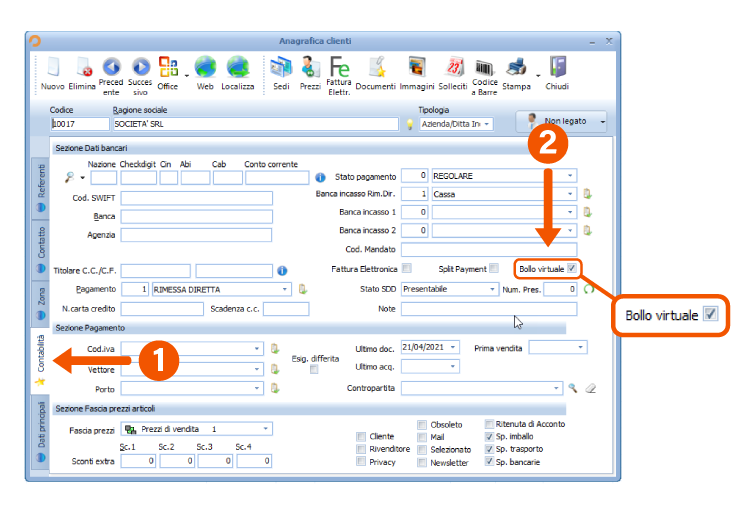The width and height of the screenshot is (740, 506).
Task: Toggle the Bollo virtuale checkbox
Action: click(x=572, y=269)
